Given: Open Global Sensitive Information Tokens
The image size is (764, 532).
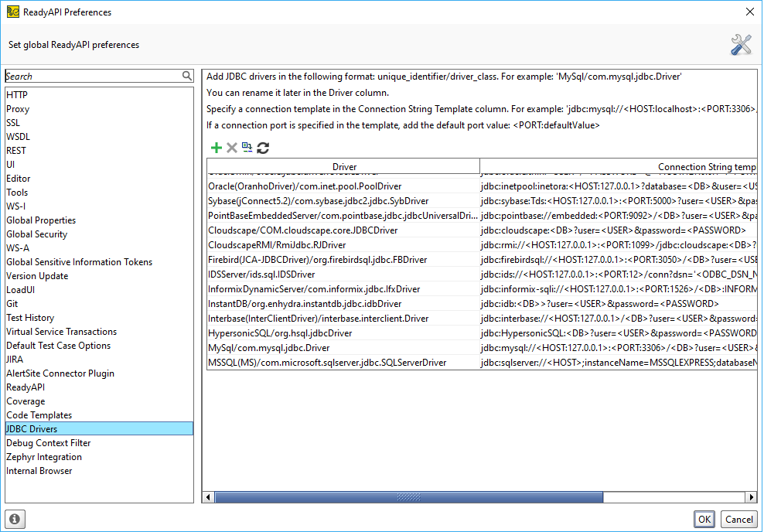Looking at the screenshot, I should point(100,262).
